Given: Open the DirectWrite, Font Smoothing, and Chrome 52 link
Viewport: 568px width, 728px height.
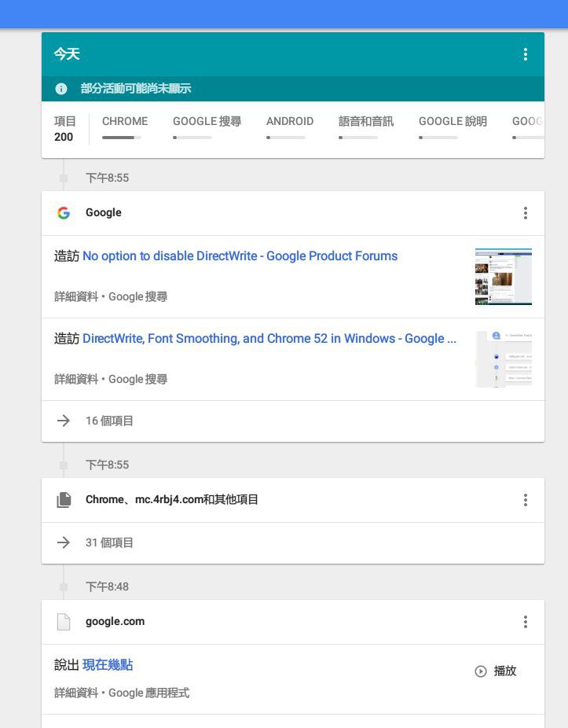Looking at the screenshot, I should tap(269, 339).
